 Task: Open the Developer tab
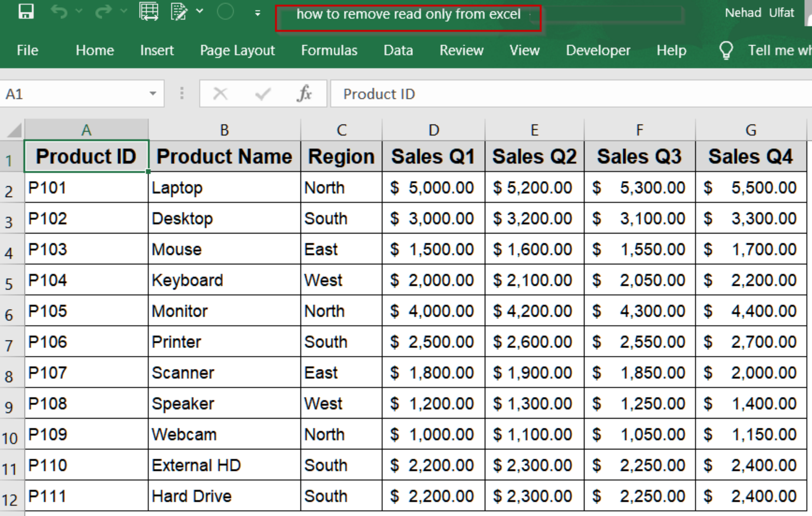coord(598,50)
